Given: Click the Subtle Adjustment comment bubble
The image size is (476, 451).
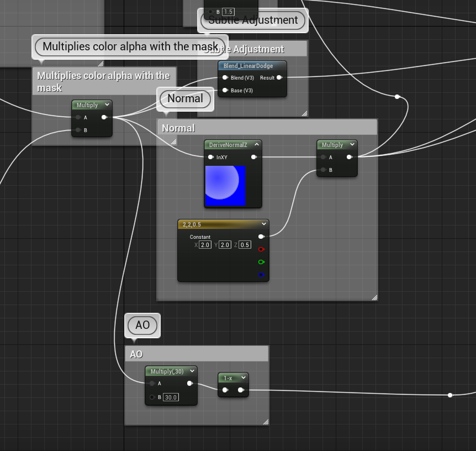Looking at the screenshot, I should (253, 20).
